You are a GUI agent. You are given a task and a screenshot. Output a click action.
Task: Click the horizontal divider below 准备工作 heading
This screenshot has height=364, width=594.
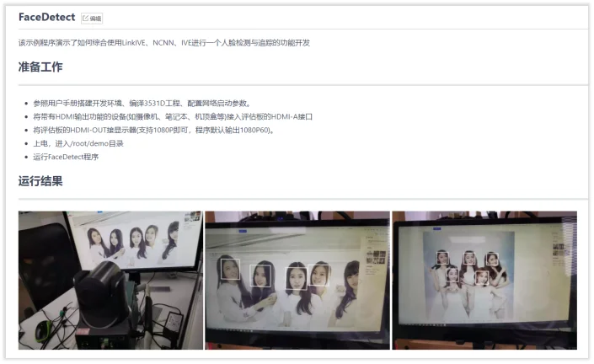click(303, 85)
